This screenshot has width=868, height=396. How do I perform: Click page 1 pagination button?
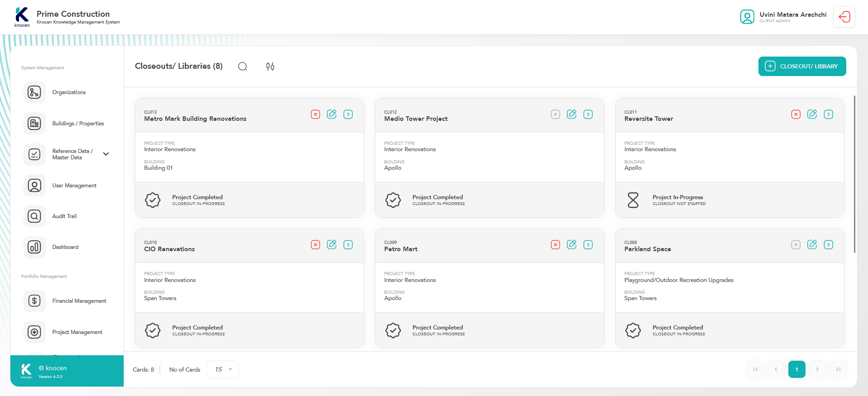click(x=796, y=369)
